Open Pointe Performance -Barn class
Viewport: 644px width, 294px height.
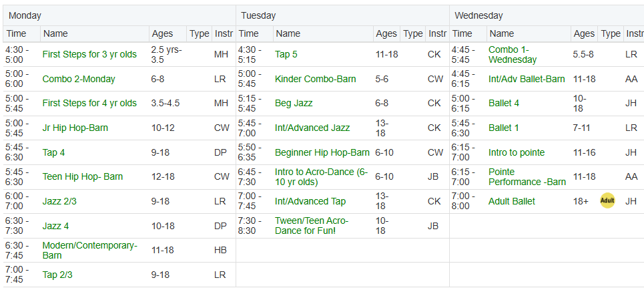click(527, 177)
